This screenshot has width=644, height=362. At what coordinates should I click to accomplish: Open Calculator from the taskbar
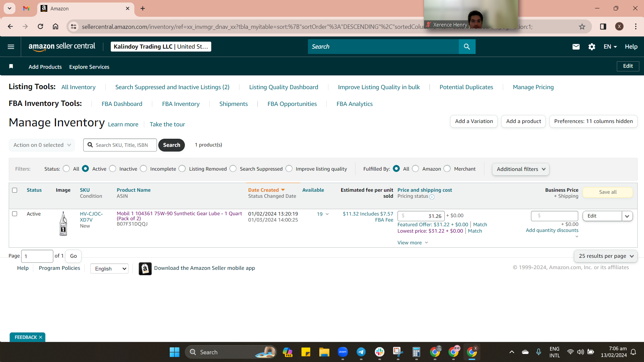[x=416, y=352]
